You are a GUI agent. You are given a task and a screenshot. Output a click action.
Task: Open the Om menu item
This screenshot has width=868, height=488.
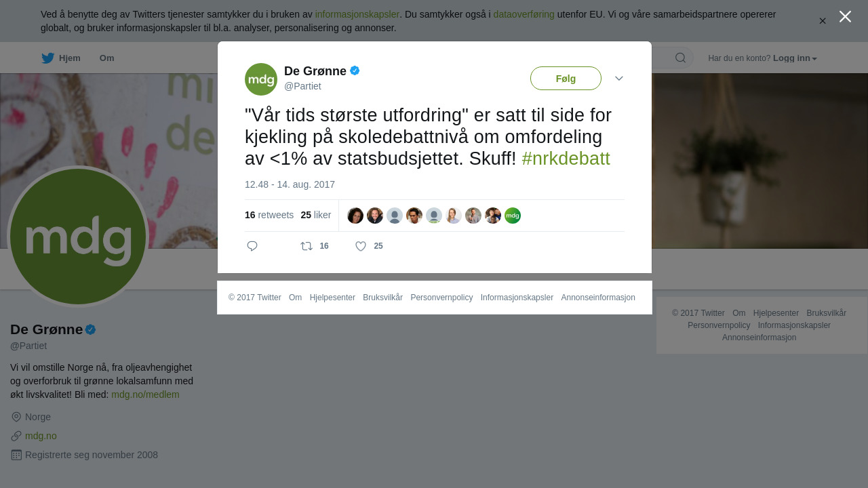[x=106, y=58]
